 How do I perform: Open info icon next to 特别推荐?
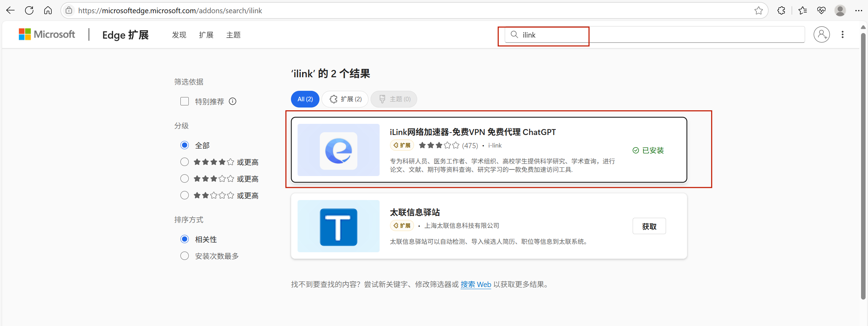coord(233,101)
